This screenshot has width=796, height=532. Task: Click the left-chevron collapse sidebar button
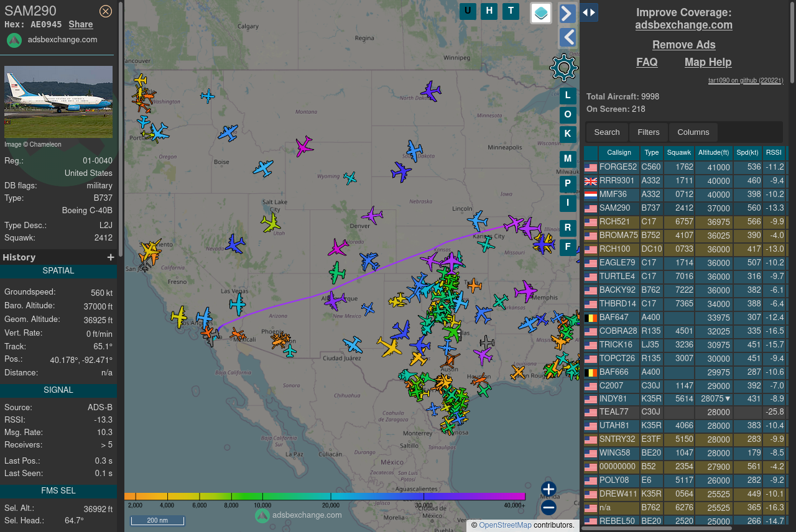point(568,38)
